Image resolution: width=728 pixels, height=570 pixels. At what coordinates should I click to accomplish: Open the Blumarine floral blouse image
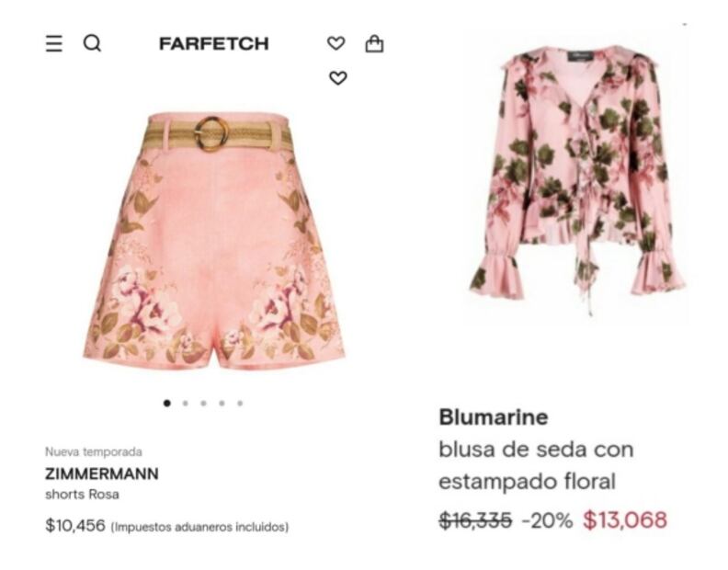point(576,179)
